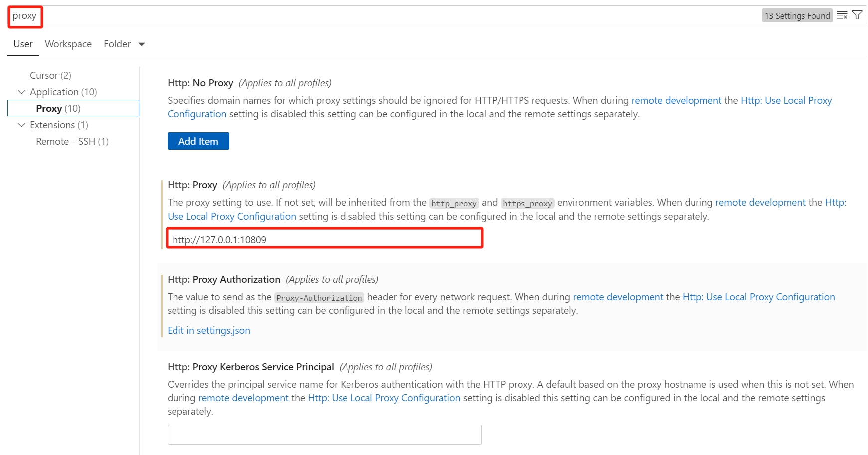Click the Add Item button
868x455 pixels.
click(198, 141)
